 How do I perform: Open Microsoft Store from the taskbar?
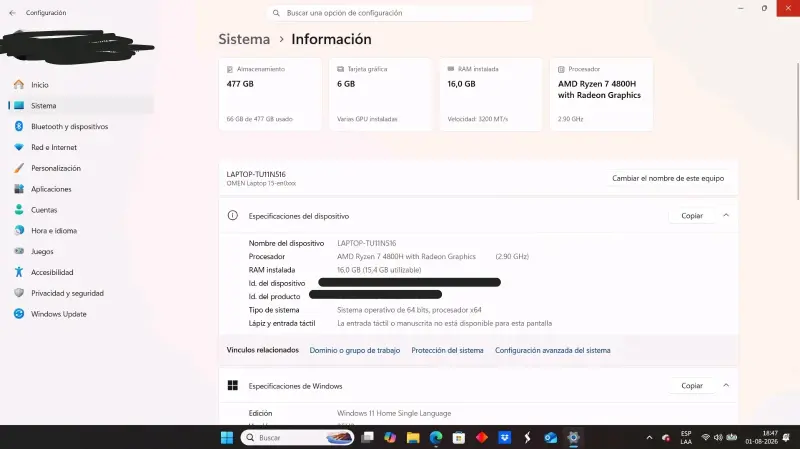(459, 438)
